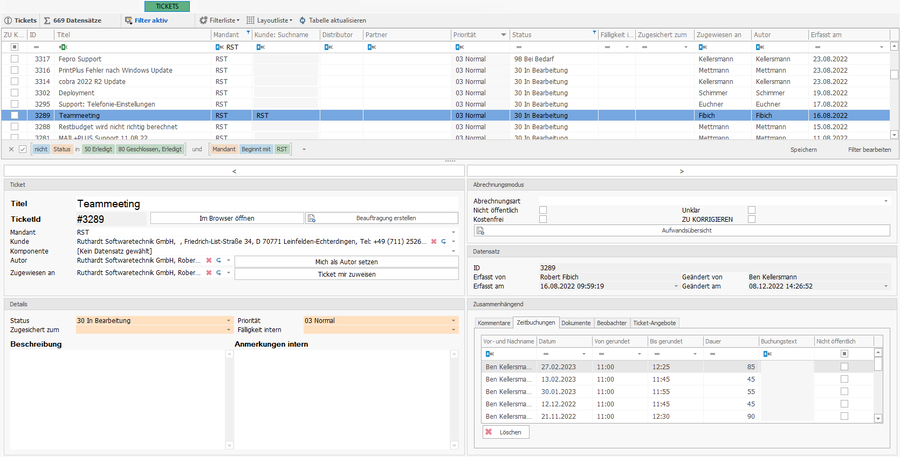Click the filter operator icon in Titel column
The height and width of the screenshot is (457, 900).
pos(63,47)
